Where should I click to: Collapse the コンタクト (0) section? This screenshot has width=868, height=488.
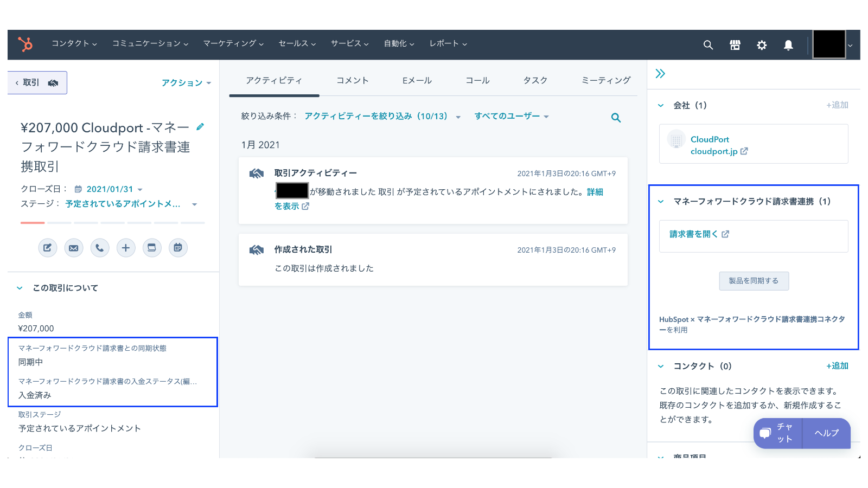tap(661, 367)
